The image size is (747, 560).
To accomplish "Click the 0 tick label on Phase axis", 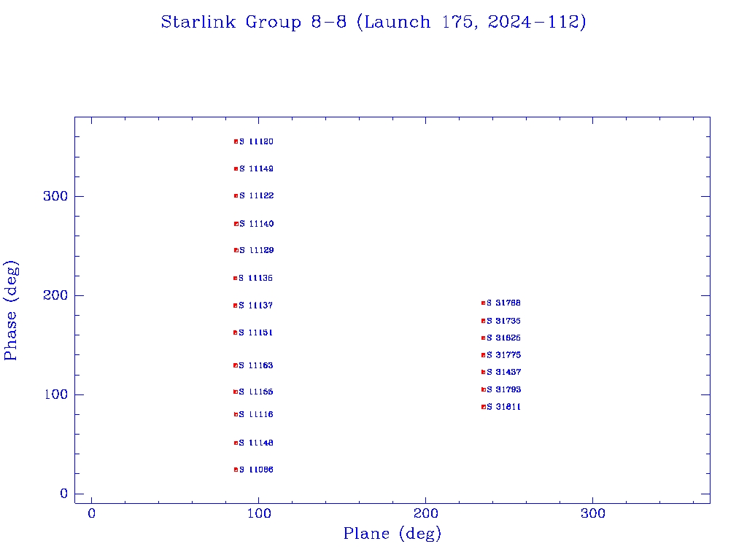I will (63, 494).
